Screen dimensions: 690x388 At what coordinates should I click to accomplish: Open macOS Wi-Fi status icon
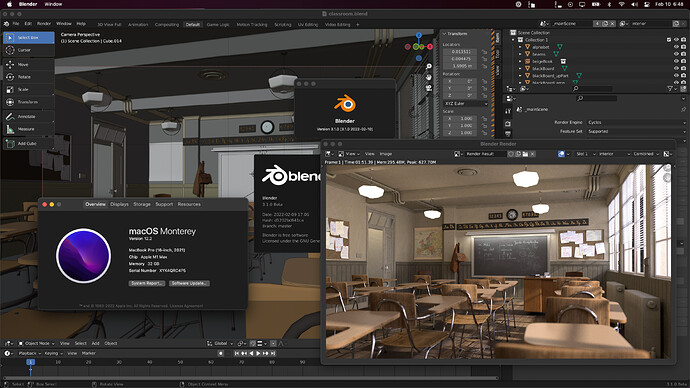tap(621, 4)
